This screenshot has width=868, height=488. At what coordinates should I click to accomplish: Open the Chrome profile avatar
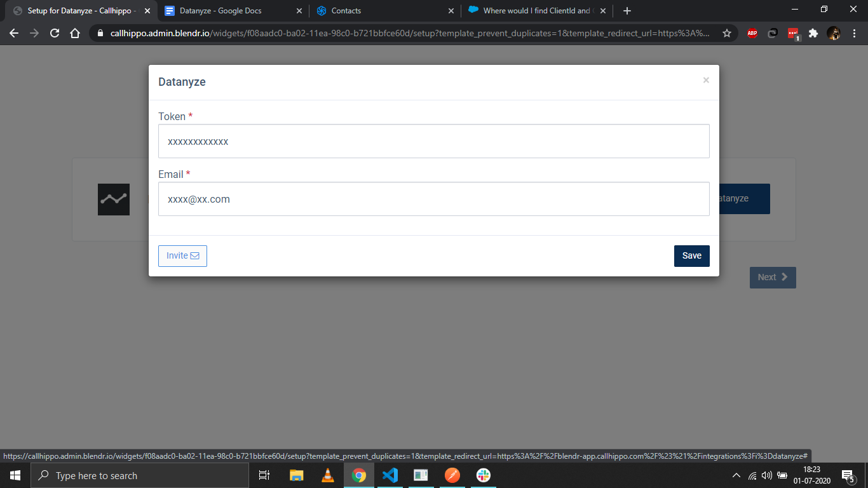click(x=834, y=34)
